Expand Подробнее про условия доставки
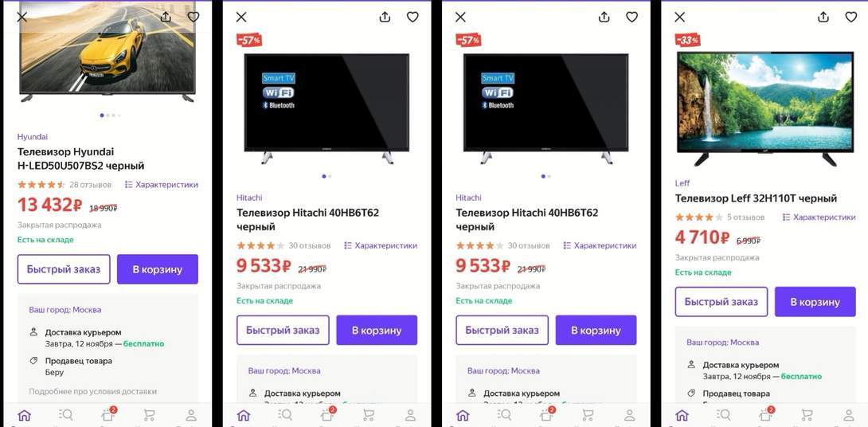This screenshot has height=427, width=868. [x=93, y=391]
